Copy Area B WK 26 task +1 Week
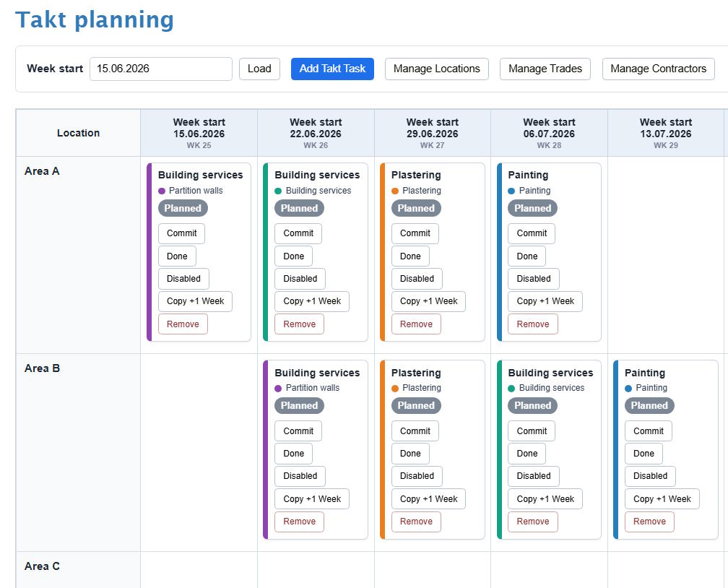728x588 pixels. pos(311,499)
